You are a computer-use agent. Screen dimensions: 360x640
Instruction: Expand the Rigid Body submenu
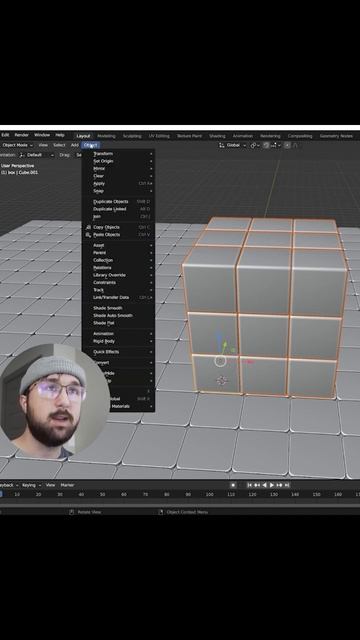coord(118,341)
